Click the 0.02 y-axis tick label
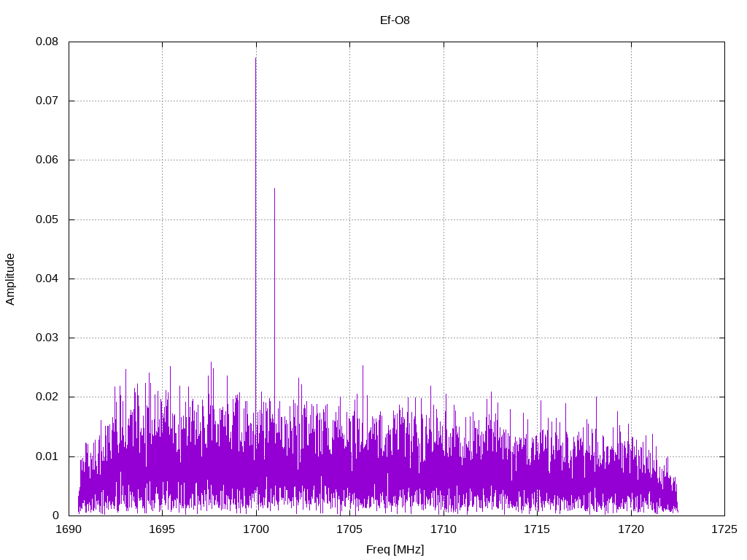 [x=47, y=397]
